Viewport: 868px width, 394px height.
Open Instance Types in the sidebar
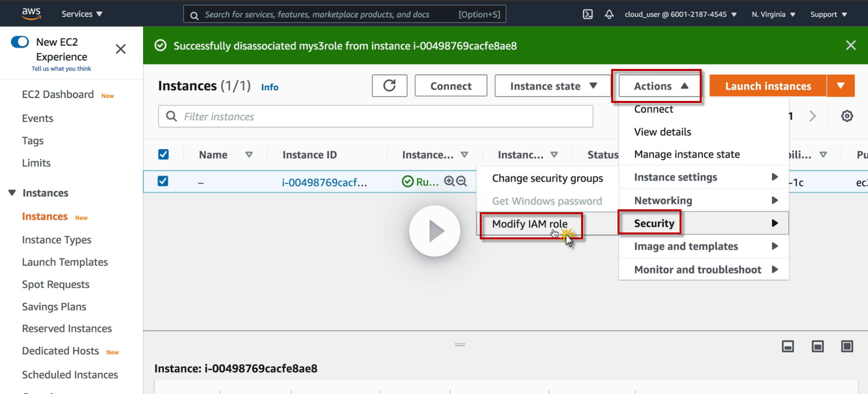[57, 240]
